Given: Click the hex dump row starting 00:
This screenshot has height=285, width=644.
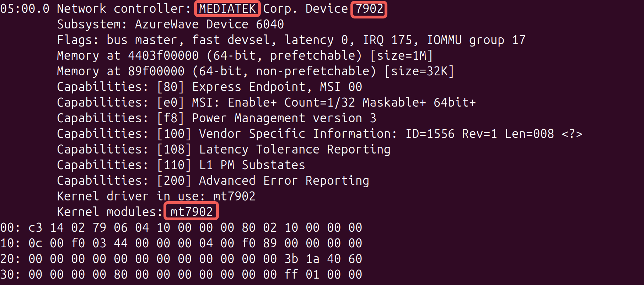Looking at the screenshot, I should [x=181, y=227].
